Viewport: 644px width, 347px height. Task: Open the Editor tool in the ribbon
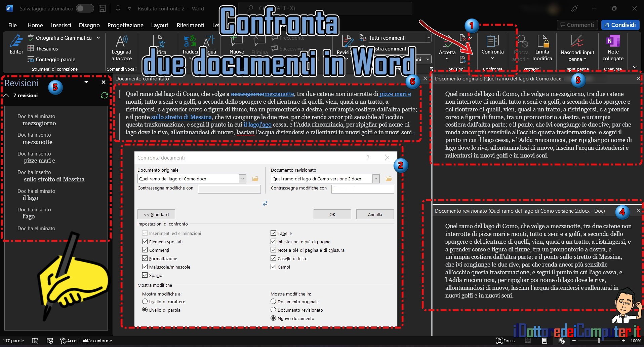[16, 44]
